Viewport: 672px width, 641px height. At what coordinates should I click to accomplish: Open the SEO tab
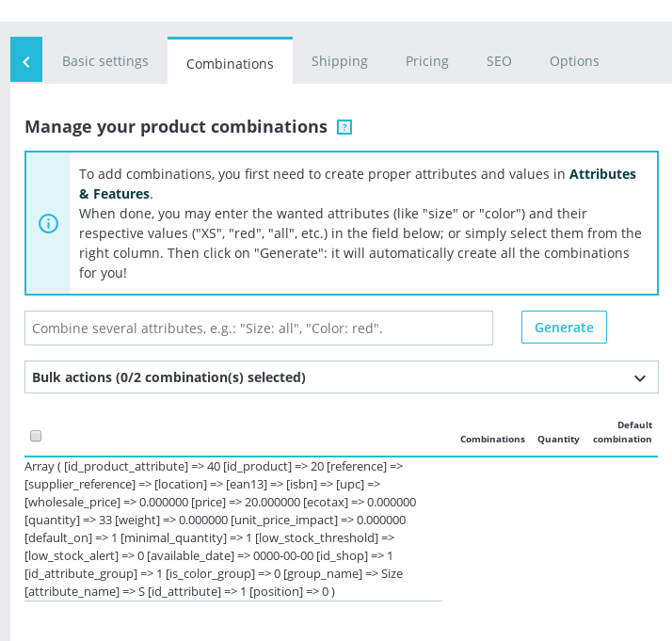point(499,61)
